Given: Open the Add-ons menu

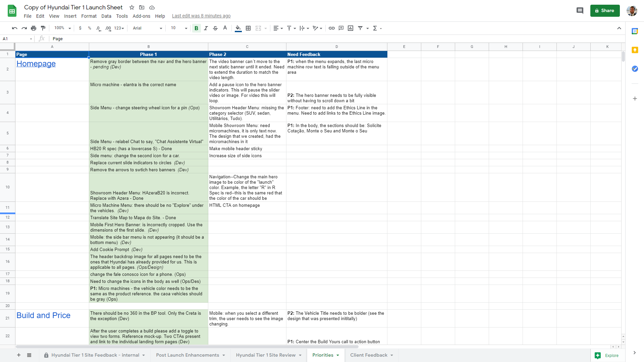Looking at the screenshot, I should (141, 16).
